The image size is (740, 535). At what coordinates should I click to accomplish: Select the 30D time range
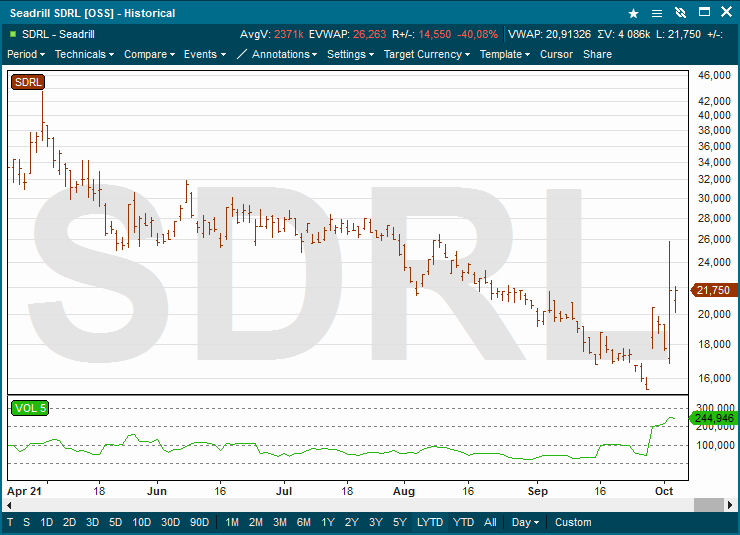coord(170,522)
